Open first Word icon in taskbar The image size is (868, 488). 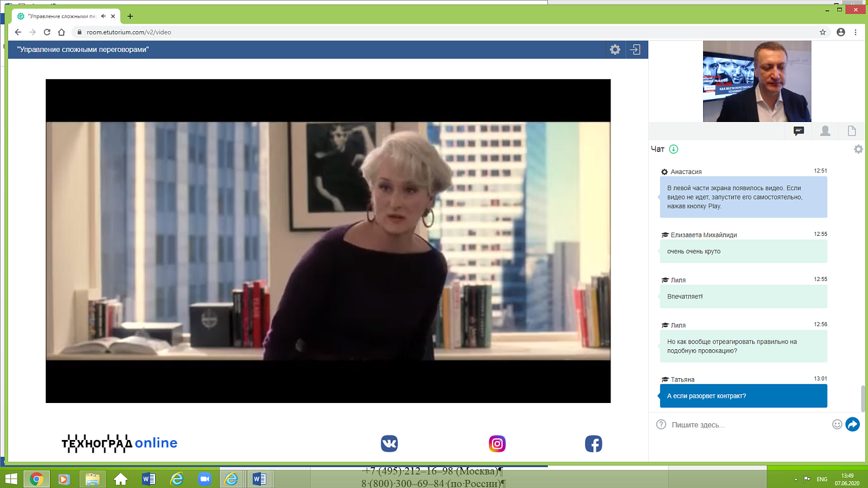click(149, 479)
